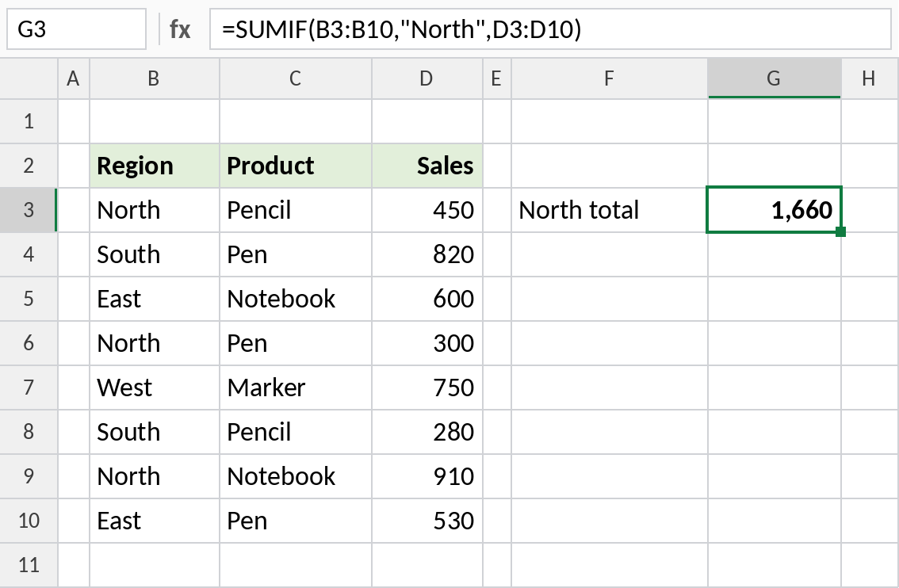Screen dimensions: 899x588
Task: Select the North cell in row 9
Action: coord(155,476)
